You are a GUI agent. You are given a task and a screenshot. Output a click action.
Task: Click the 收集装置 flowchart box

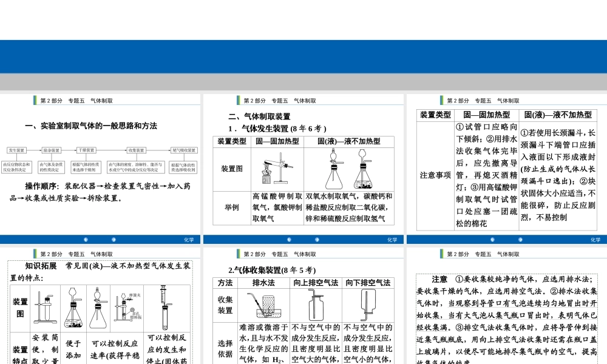point(135,150)
